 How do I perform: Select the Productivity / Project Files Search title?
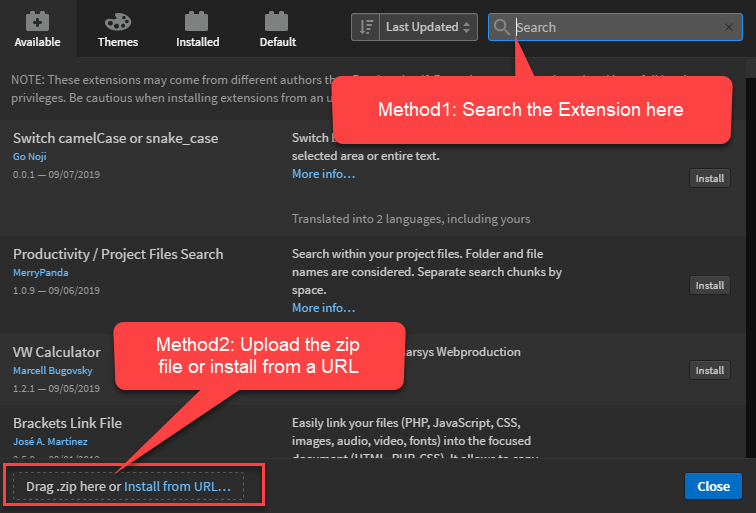pos(118,254)
